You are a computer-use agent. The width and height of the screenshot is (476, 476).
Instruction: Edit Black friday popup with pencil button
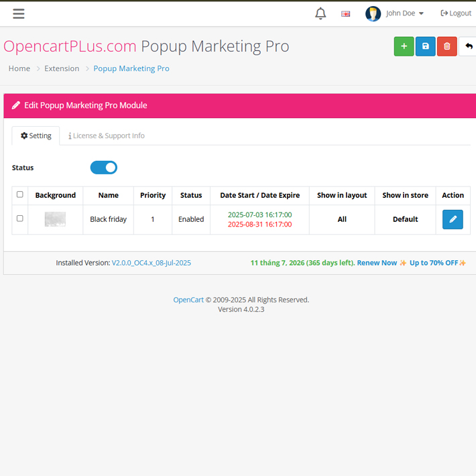[453, 219]
